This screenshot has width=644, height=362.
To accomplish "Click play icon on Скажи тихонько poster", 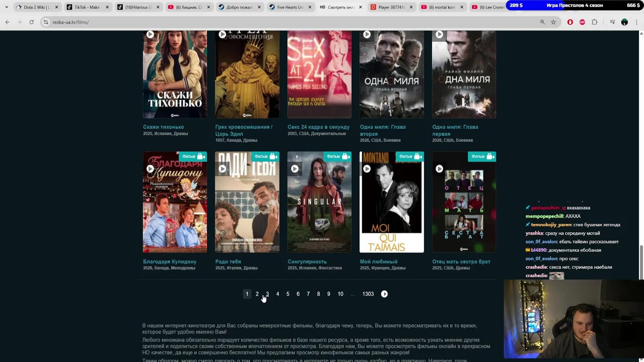I will coord(150,34).
